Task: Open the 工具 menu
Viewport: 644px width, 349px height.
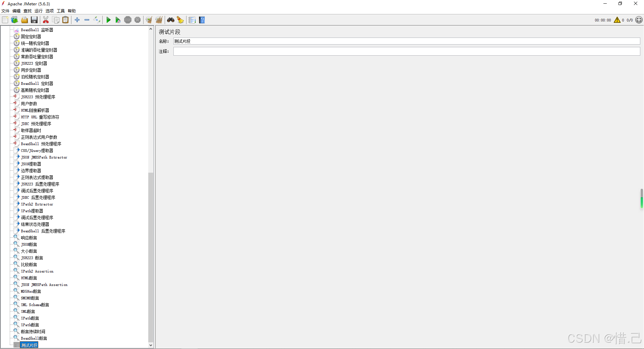Action: 61,11
